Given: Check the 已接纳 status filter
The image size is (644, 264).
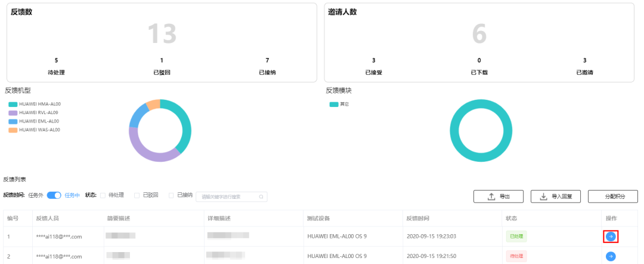Looking at the screenshot, I should click(x=172, y=195).
